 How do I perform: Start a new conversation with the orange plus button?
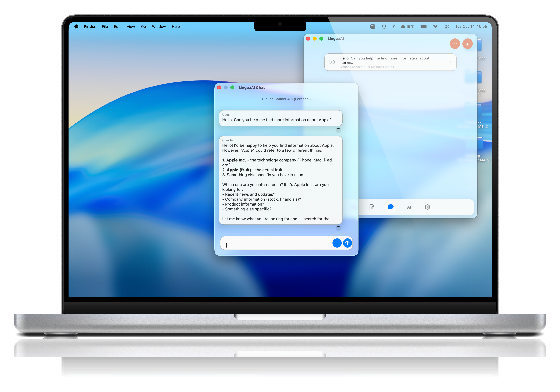tap(468, 44)
